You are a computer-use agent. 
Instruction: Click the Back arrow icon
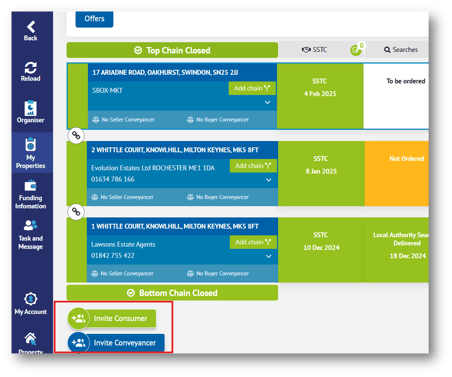point(31,27)
